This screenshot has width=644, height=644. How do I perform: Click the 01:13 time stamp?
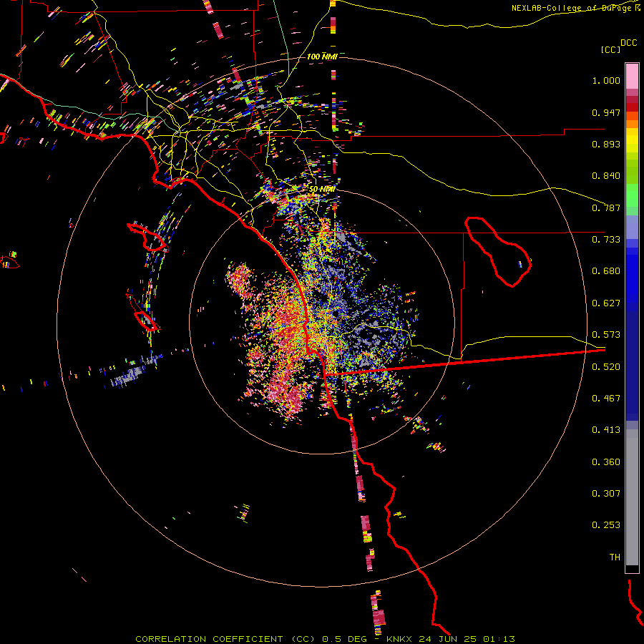pos(499,639)
